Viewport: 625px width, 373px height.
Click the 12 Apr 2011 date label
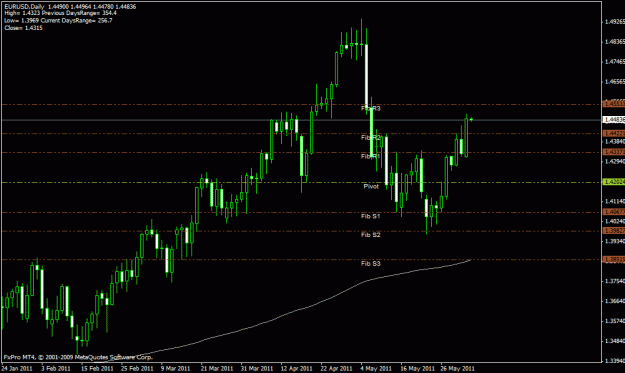pos(297,369)
